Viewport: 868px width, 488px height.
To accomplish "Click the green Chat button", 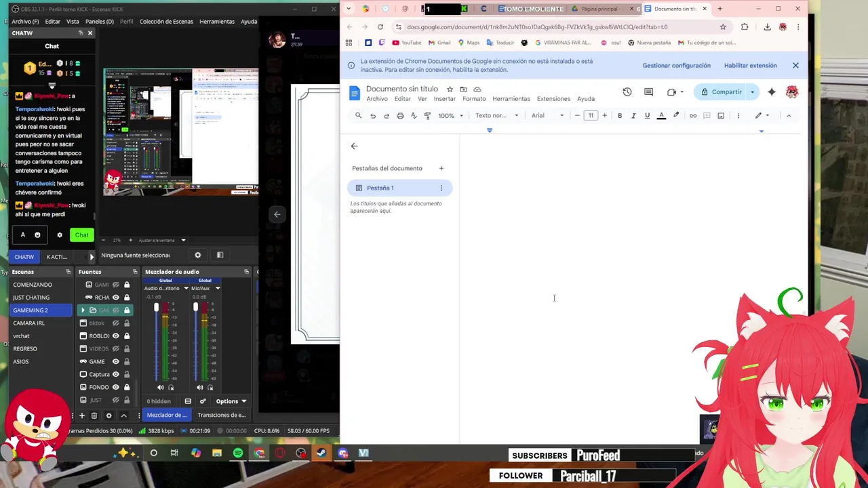I will (x=81, y=235).
